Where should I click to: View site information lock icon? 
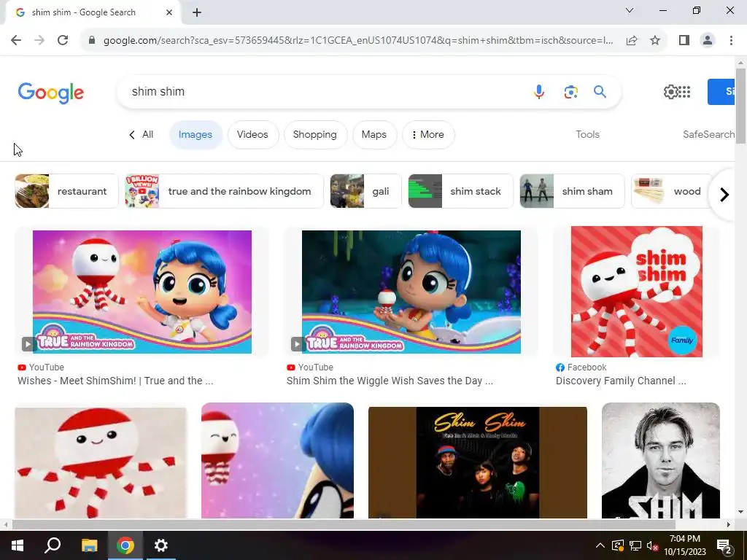click(92, 40)
